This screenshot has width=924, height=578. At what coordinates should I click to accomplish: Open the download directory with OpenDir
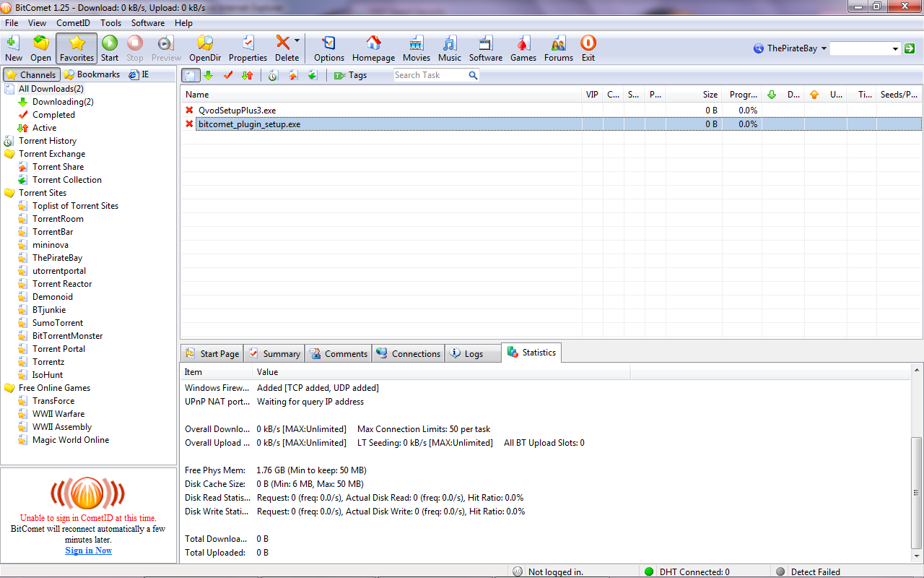pos(205,48)
